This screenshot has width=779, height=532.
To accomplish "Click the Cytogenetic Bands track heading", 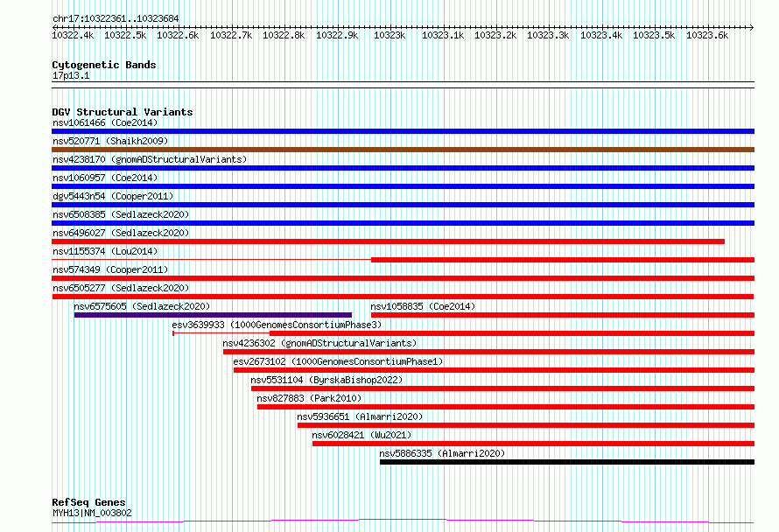I will pos(104,65).
